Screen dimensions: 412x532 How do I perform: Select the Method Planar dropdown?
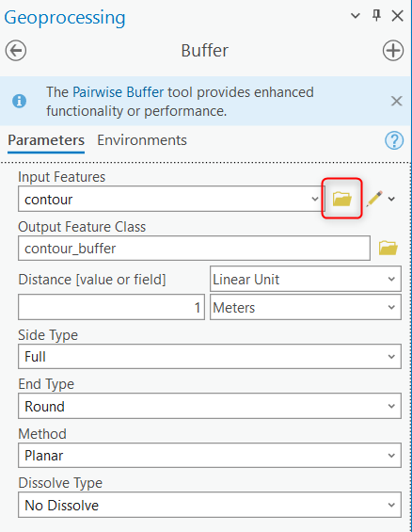click(x=210, y=456)
